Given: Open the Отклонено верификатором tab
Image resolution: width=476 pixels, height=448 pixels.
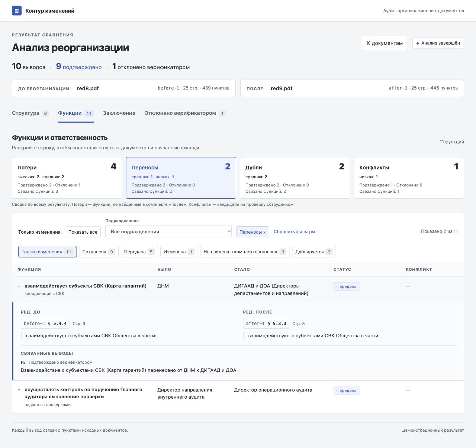Looking at the screenshot, I should pos(185,113).
